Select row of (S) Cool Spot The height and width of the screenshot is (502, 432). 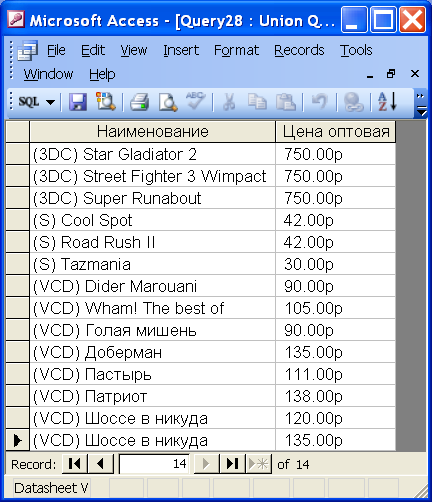[x=17, y=220]
